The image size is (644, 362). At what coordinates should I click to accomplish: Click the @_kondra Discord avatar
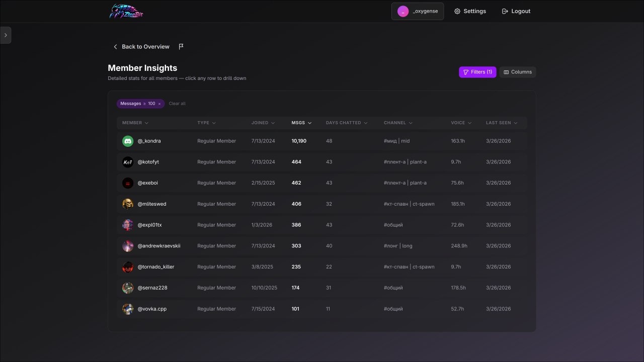(x=128, y=141)
